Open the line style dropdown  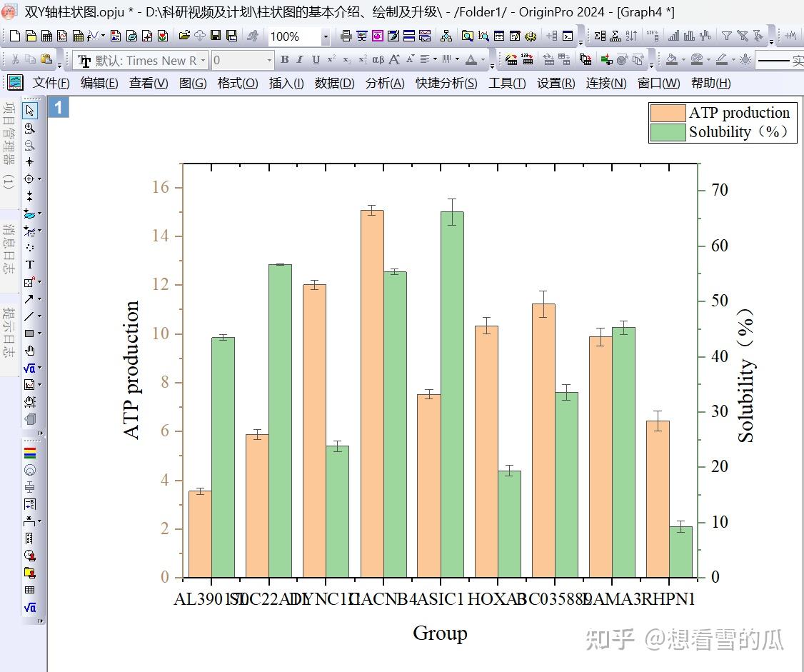click(x=780, y=61)
